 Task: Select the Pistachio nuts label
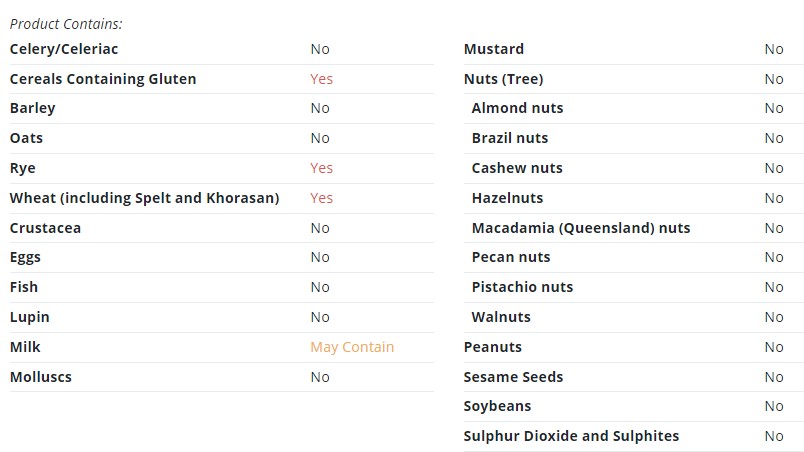pos(522,287)
